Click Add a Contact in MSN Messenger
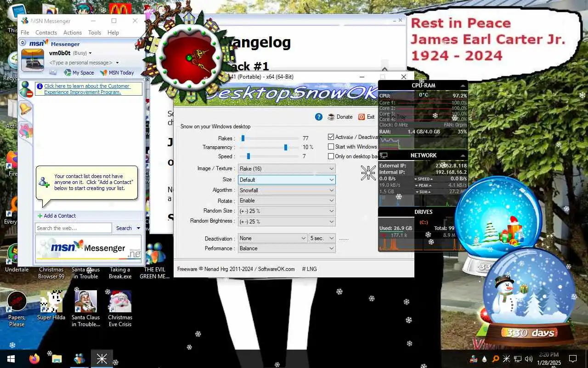The width and height of the screenshot is (588, 368). click(x=57, y=216)
